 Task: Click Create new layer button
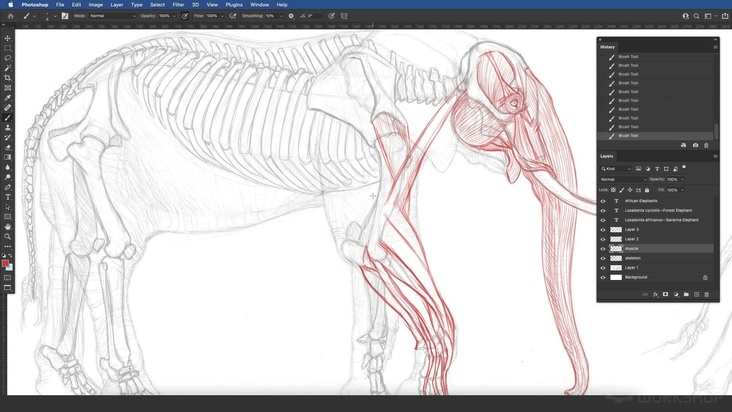tap(697, 294)
